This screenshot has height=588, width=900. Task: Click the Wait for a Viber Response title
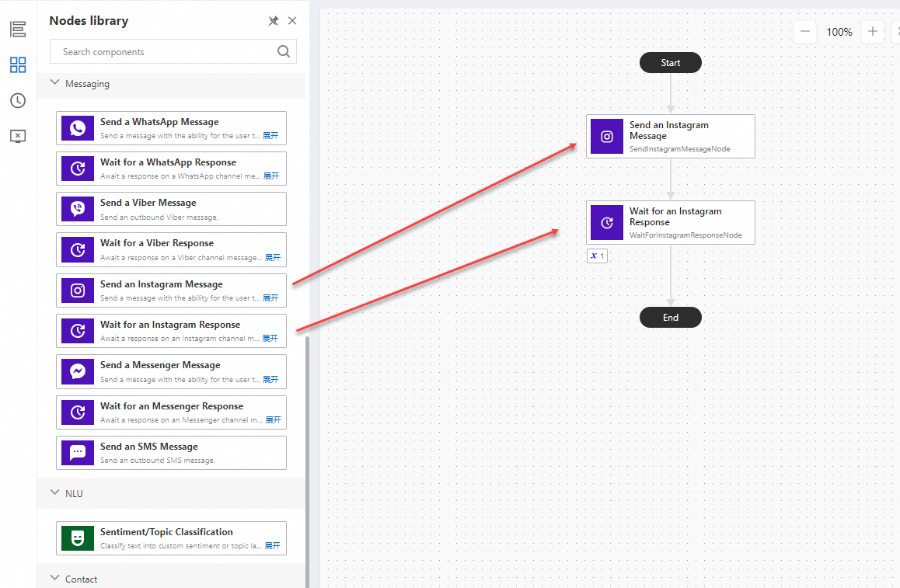click(157, 243)
